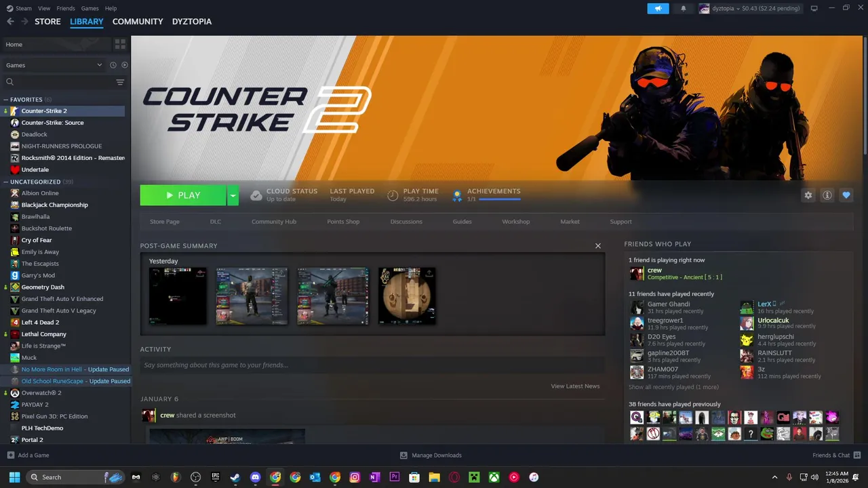
Task: Open Urlocalcuk friend avatar
Action: coord(747,323)
